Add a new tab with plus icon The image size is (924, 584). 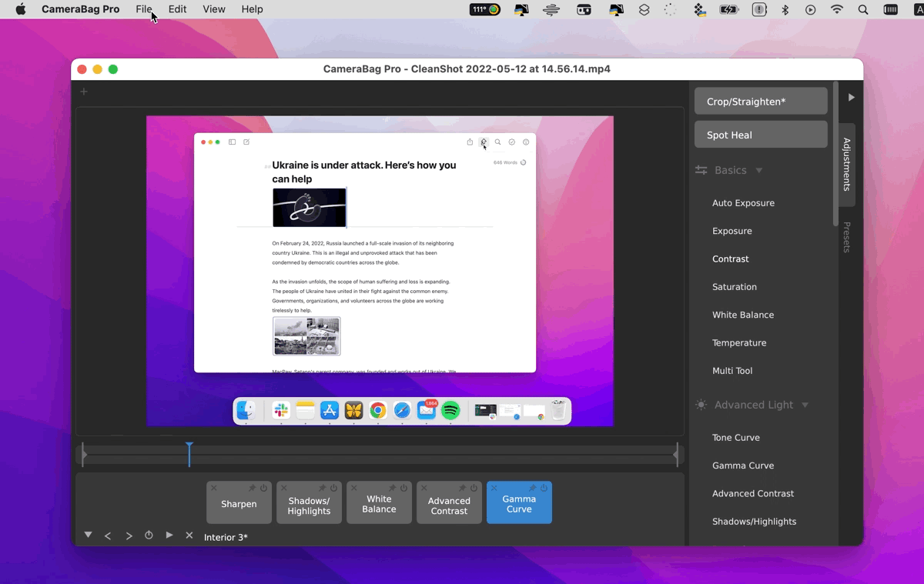pyautogui.click(x=84, y=92)
